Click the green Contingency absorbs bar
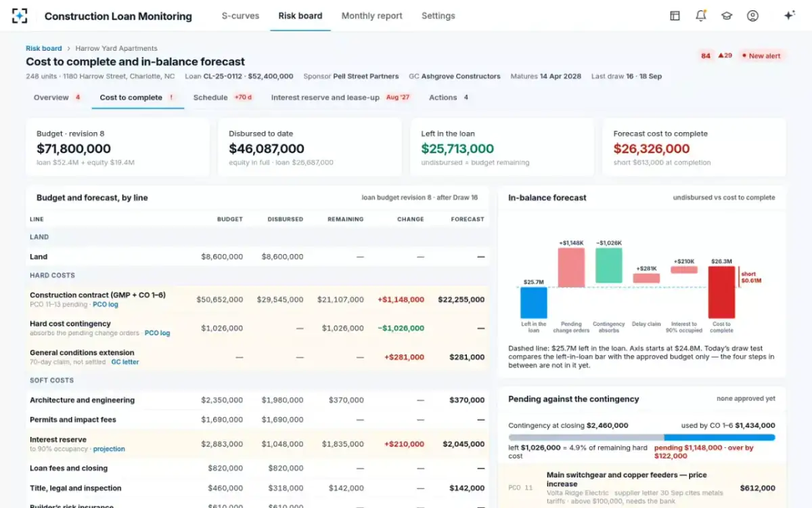The height and width of the screenshot is (508, 812). click(608, 266)
